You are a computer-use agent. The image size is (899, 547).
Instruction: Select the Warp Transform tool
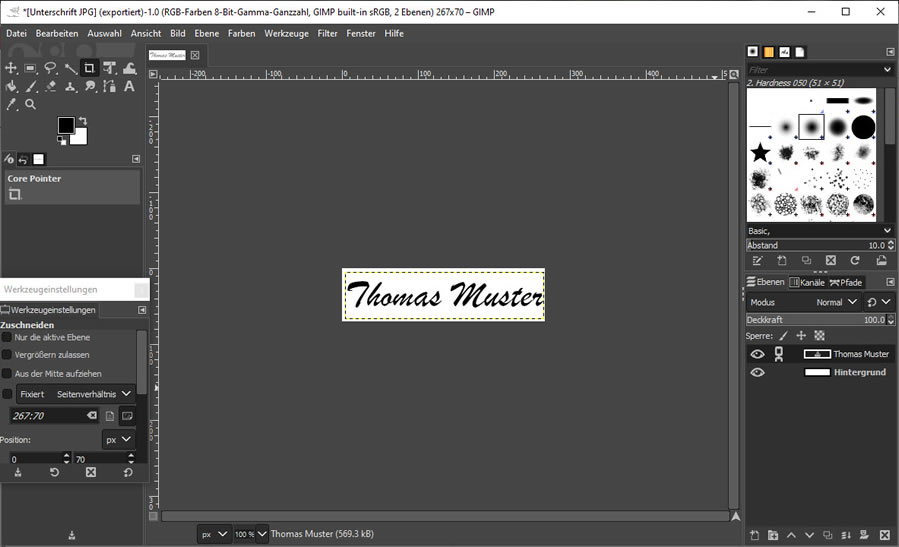[x=130, y=68]
